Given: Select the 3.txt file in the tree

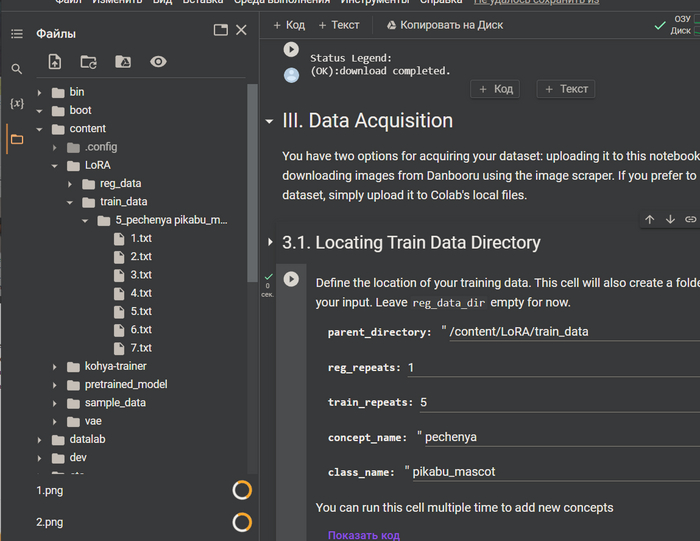Looking at the screenshot, I should coord(140,275).
